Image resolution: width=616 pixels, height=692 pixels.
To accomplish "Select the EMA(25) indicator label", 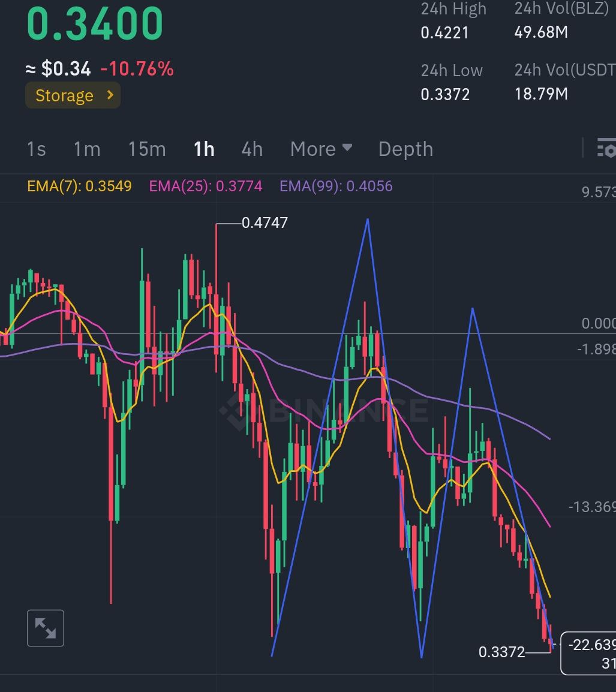I will coord(206,186).
